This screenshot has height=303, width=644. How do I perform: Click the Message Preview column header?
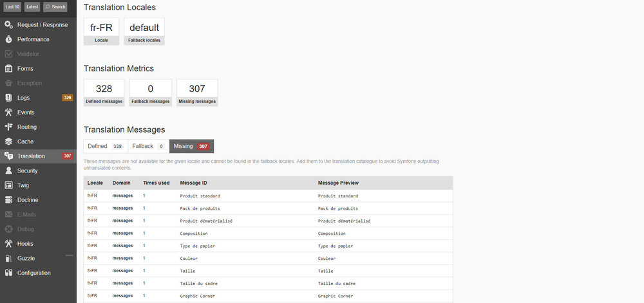[339, 183]
